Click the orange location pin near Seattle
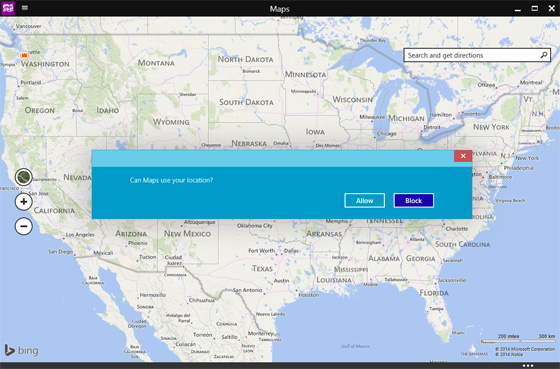560x369 pixels. click(24, 55)
